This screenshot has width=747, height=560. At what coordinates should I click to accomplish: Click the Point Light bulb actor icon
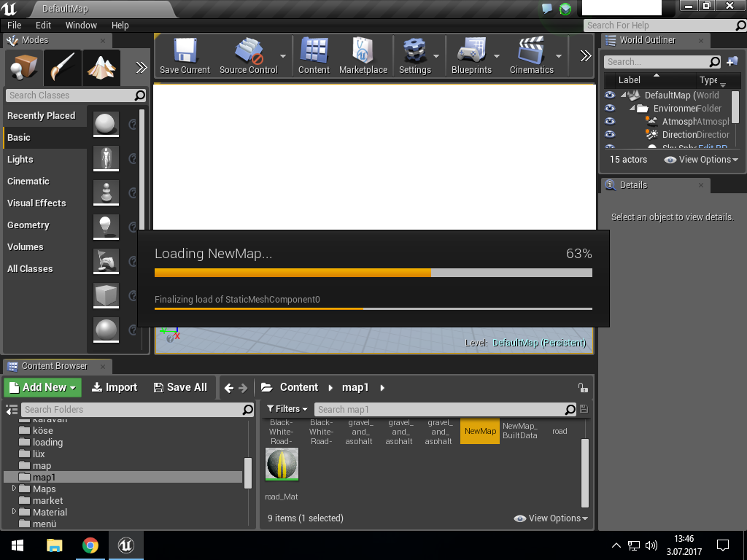coord(106,227)
